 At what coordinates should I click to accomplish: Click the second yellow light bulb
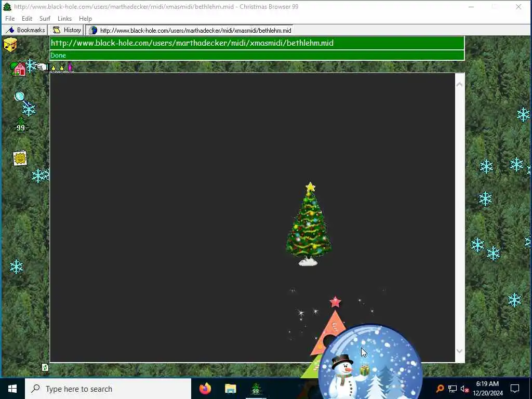tap(62, 68)
